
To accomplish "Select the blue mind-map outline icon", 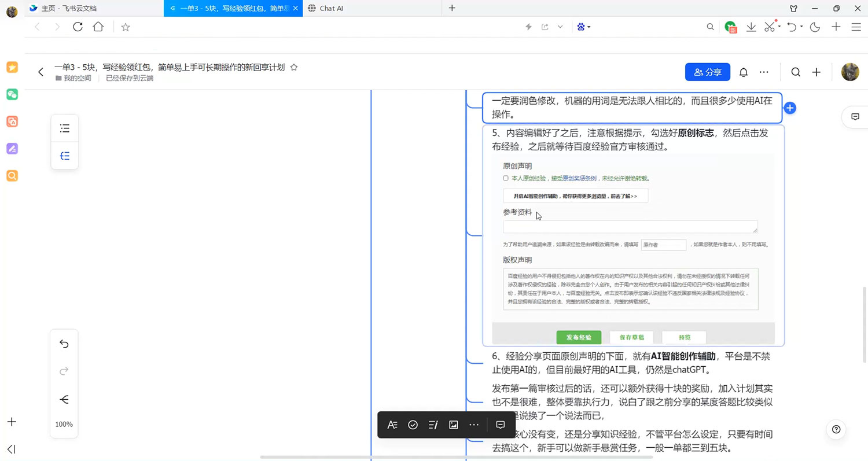I will point(64,156).
